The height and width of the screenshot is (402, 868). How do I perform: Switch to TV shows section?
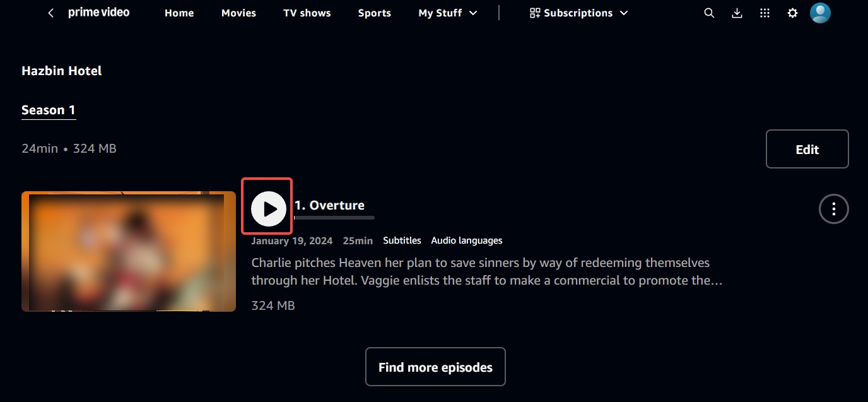(x=307, y=13)
